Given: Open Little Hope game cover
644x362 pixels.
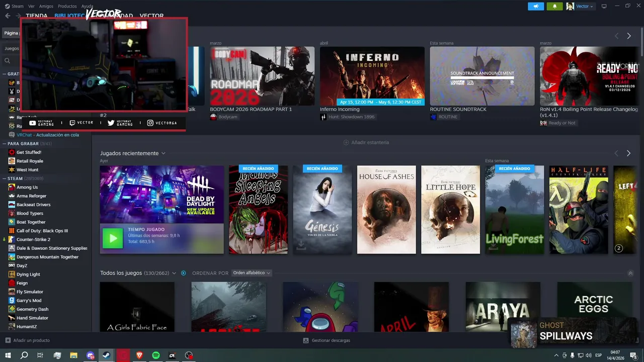Looking at the screenshot, I should pyautogui.click(x=450, y=210).
